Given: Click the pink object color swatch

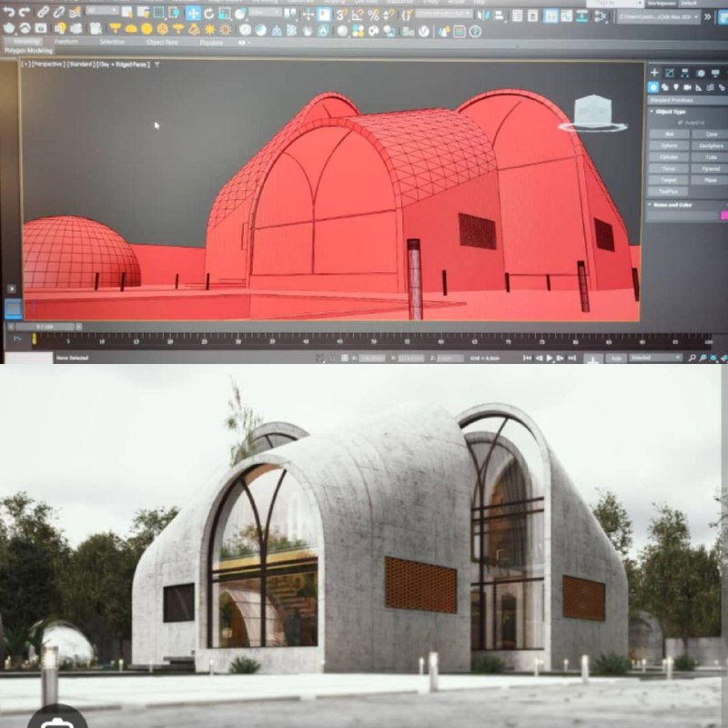Looking at the screenshot, I should coord(723,216).
